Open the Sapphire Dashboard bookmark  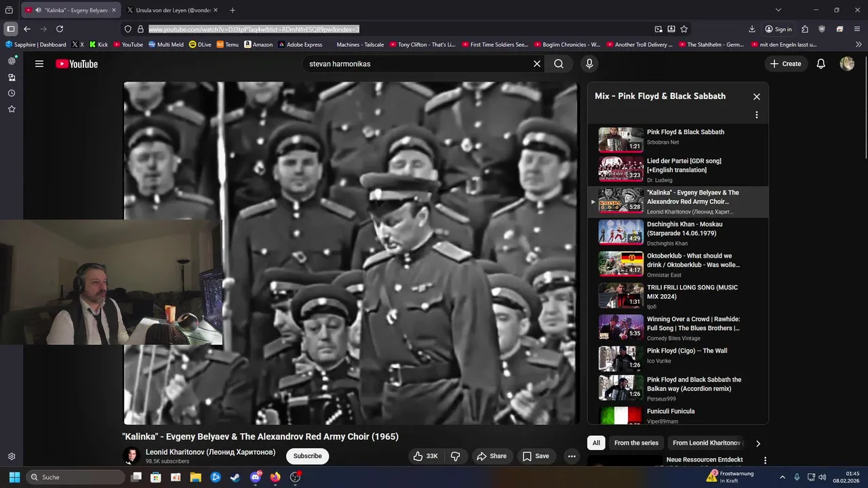tap(36, 45)
